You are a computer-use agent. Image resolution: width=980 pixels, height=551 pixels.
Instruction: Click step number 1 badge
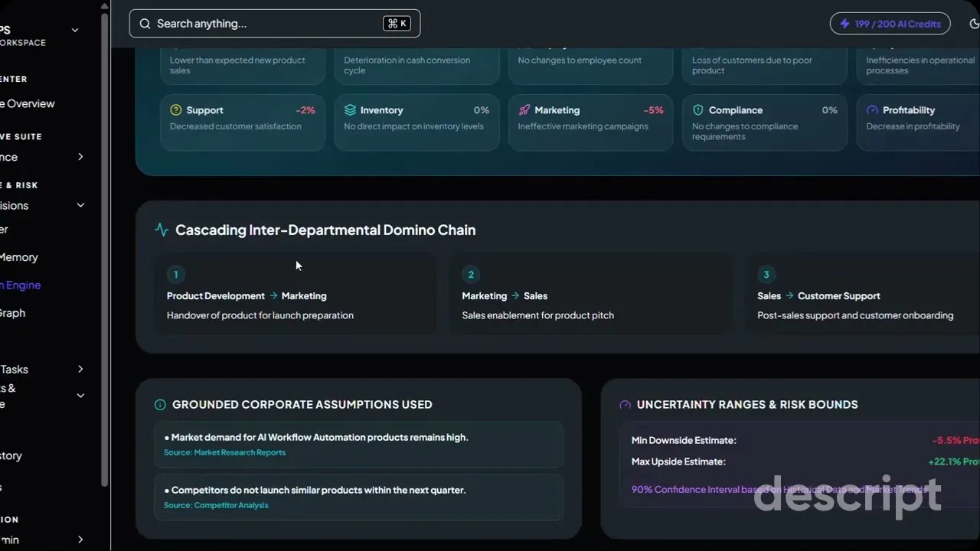click(175, 274)
